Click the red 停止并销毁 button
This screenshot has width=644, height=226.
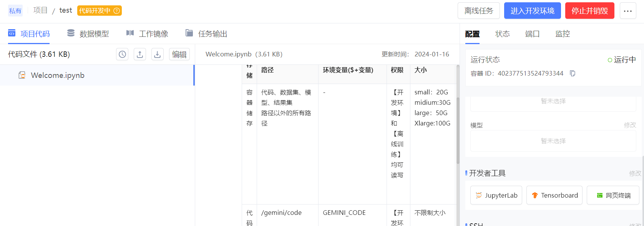[x=589, y=11]
